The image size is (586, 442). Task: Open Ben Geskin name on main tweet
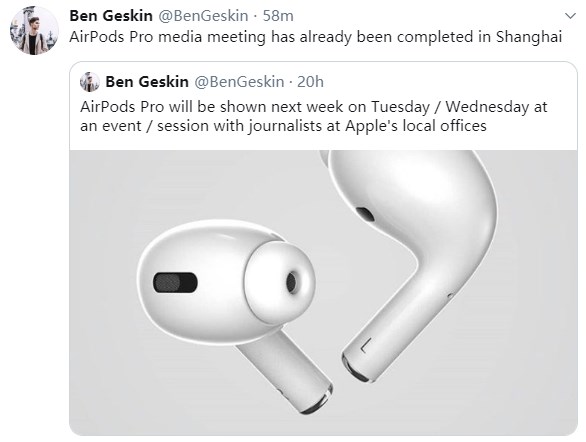[x=111, y=16]
